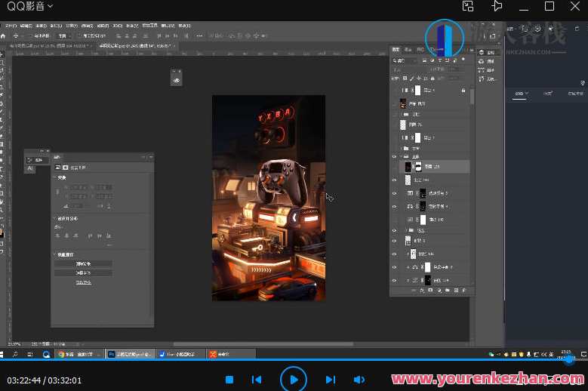Open the 文件 menu in Photoshop
This screenshot has height=391, width=588.
9,25
